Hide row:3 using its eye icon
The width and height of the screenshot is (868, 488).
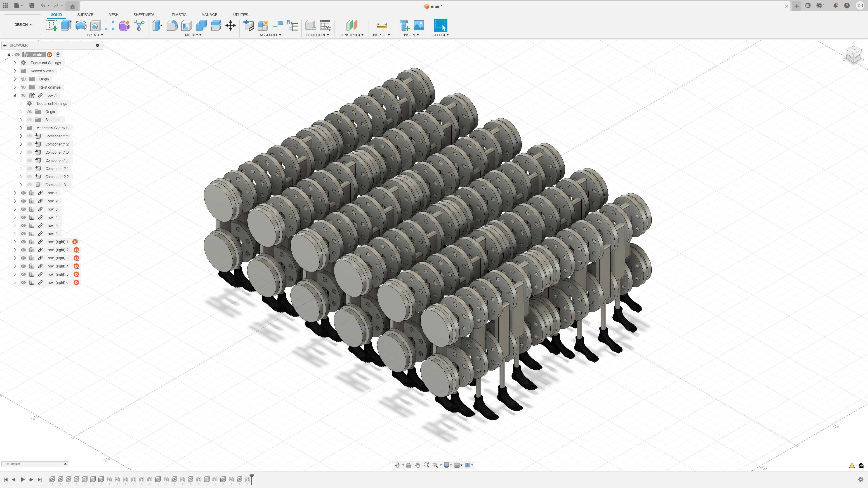pyautogui.click(x=23, y=209)
